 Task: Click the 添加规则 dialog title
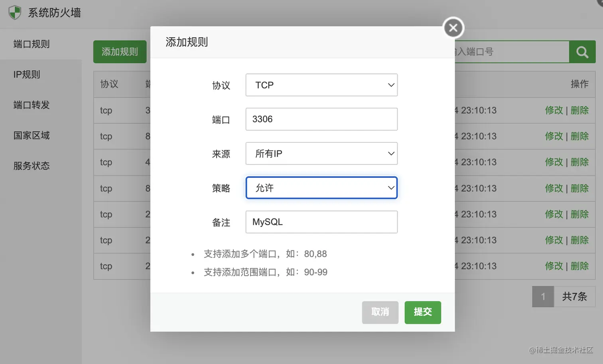pyautogui.click(x=187, y=42)
